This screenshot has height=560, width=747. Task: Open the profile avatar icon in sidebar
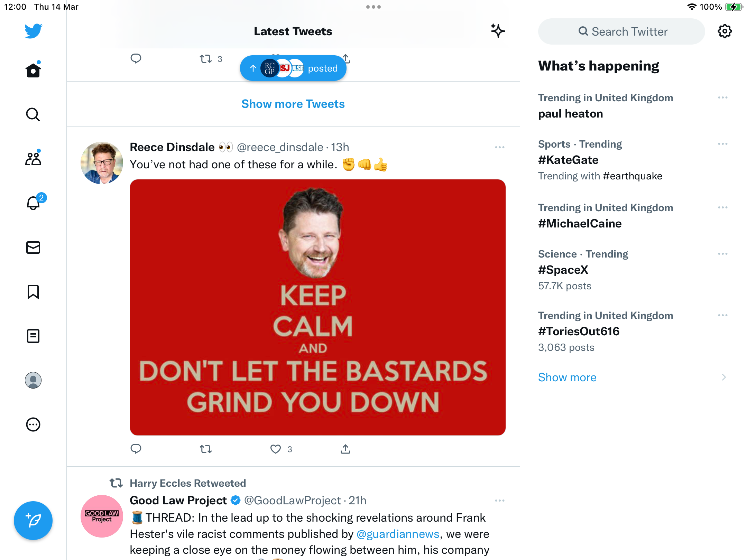[33, 380]
